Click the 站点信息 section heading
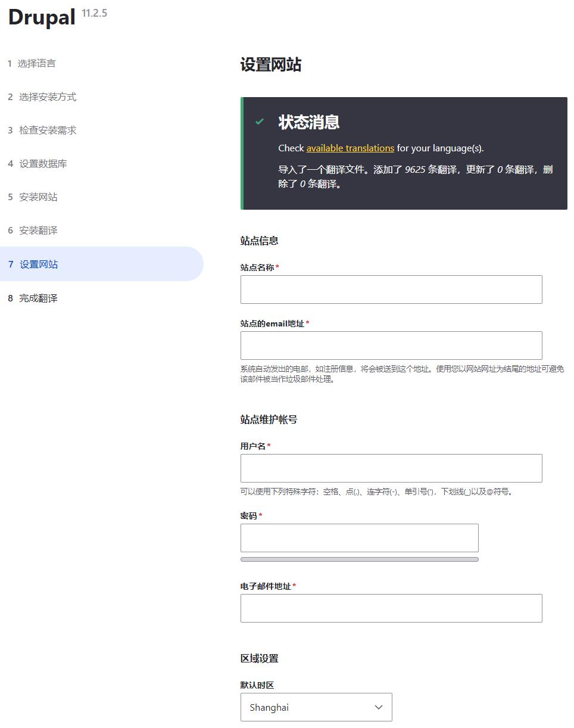Screen dimensions: 574x728 [260, 241]
